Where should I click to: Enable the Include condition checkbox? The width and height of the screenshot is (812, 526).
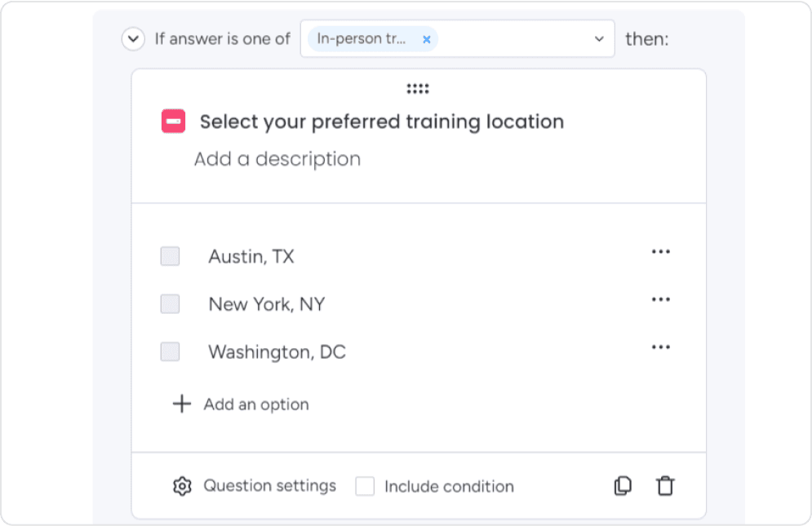pos(364,485)
